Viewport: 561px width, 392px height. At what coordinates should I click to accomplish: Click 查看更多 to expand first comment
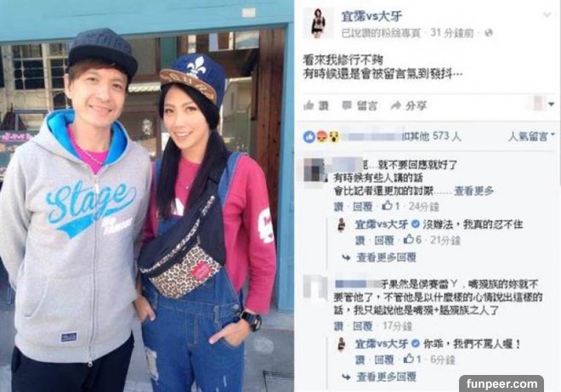tap(473, 191)
